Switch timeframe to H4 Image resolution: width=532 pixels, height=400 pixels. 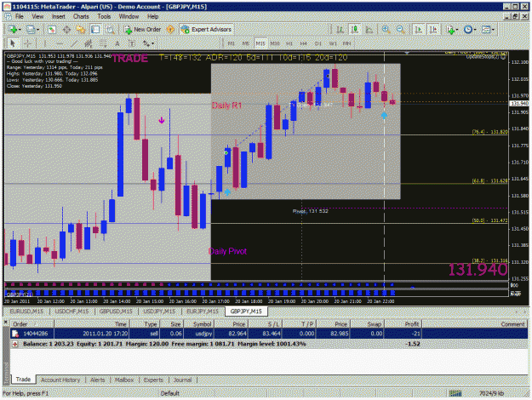tap(304, 43)
